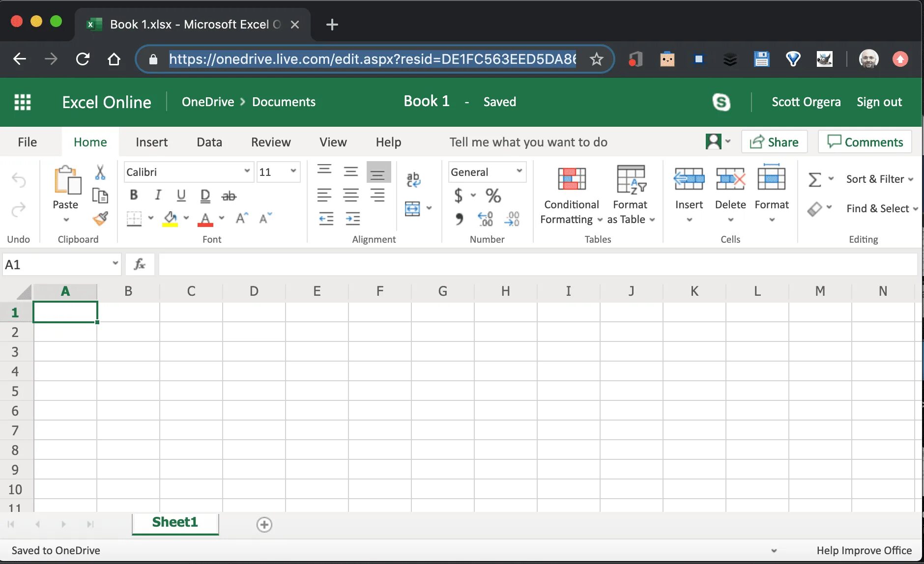Sign out of the account
The height and width of the screenshot is (564, 924).
pos(879,102)
